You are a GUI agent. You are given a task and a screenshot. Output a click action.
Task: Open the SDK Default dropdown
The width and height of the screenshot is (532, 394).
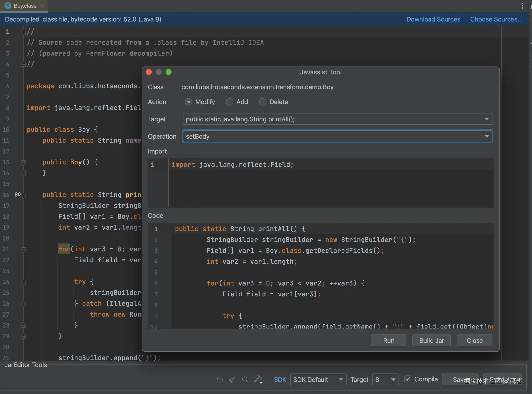[x=318, y=379]
